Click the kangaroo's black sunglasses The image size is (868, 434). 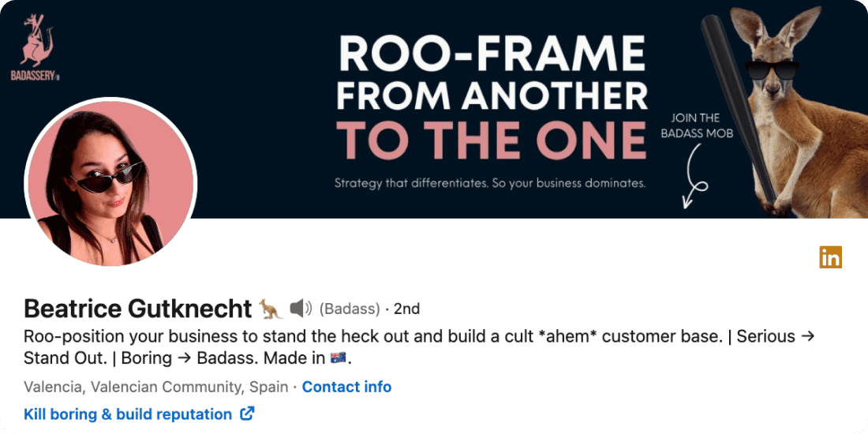click(773, 71)
